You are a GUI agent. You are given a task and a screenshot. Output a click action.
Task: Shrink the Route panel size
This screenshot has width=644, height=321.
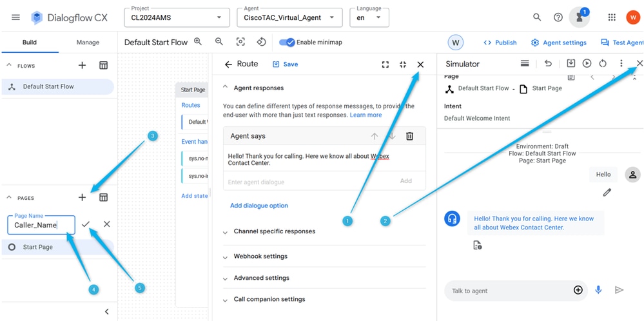[x=403, y=64]
